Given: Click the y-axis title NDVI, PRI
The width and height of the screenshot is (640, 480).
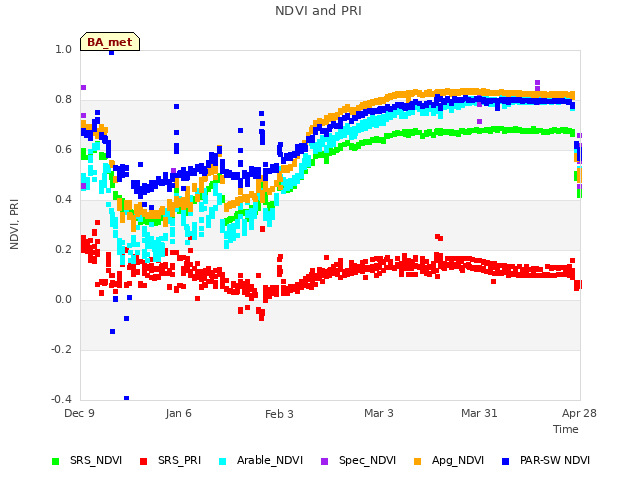Looking at the screenshot, I should [14, 224].
